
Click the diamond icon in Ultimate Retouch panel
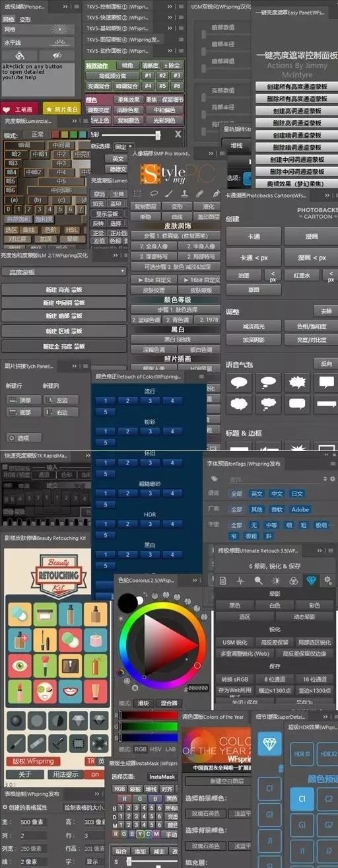(312, 580)
